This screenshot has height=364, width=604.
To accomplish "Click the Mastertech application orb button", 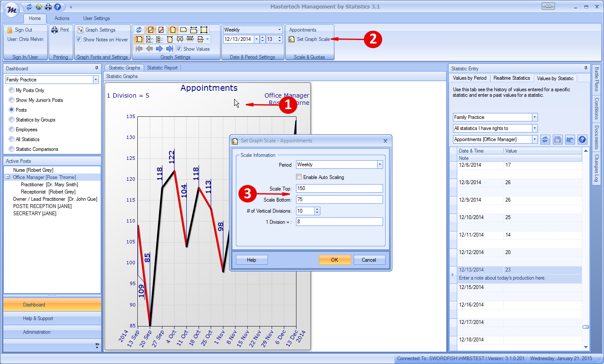I will [x=12, y=9].
